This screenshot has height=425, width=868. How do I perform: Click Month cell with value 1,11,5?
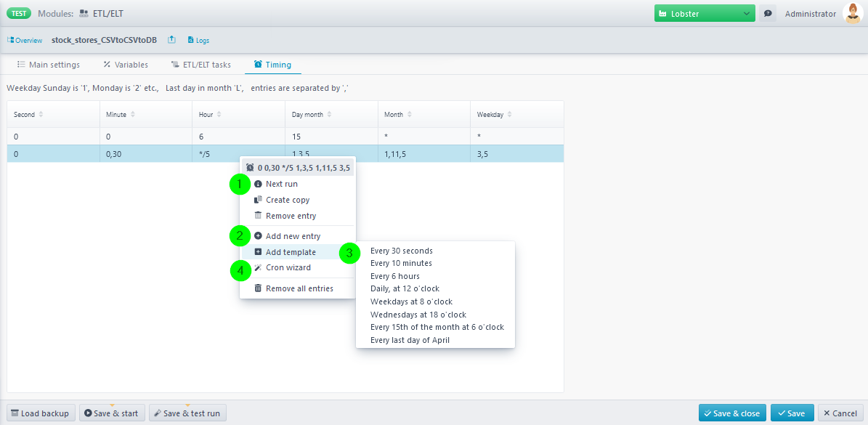(x=424, y=154)
